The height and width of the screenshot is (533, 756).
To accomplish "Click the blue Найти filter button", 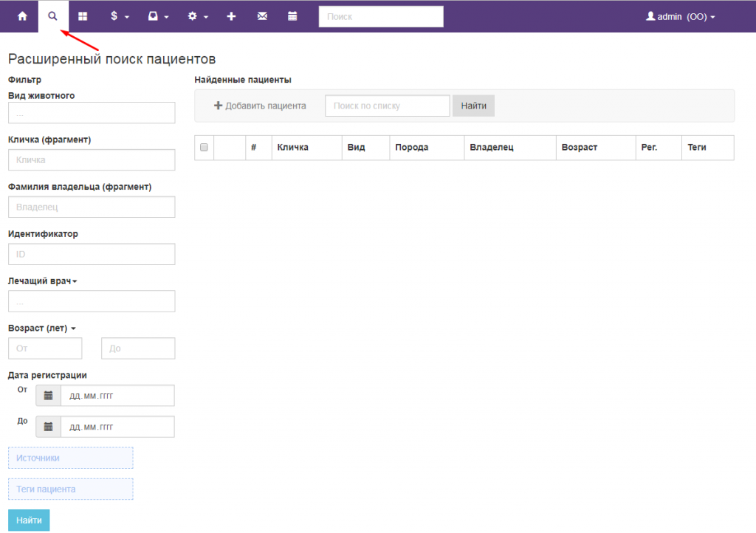I will coord(29,520).
